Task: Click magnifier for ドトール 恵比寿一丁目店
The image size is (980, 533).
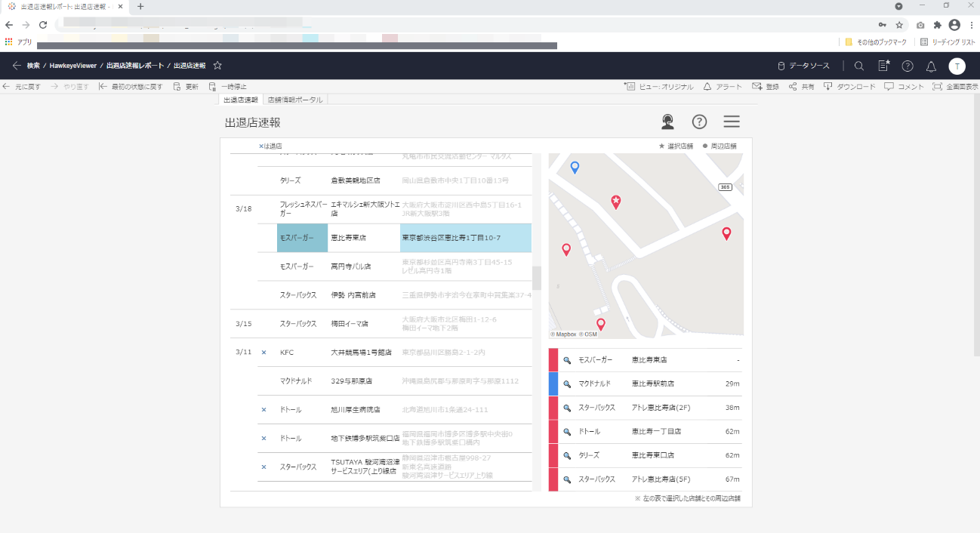Action: (x=567, y=432)
